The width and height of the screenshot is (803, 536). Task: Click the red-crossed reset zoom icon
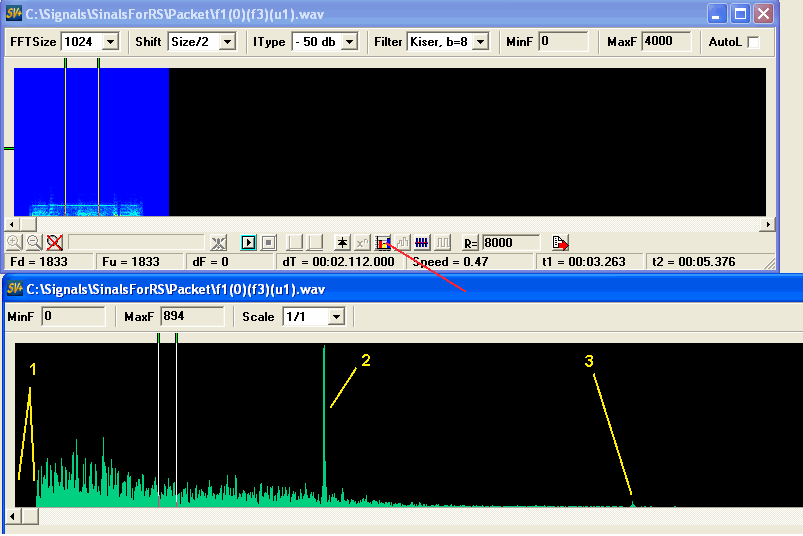pyautogui.click(x=54, y=242)
